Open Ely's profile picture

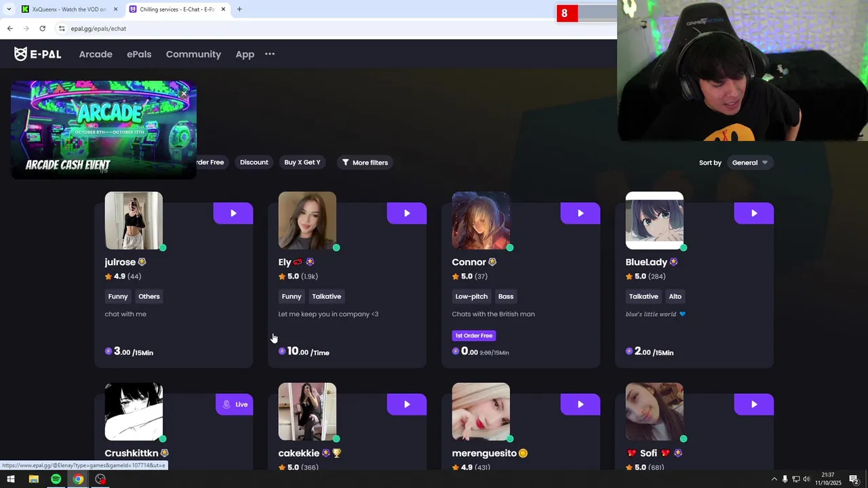pyautogui.click(x=307, y=220)
